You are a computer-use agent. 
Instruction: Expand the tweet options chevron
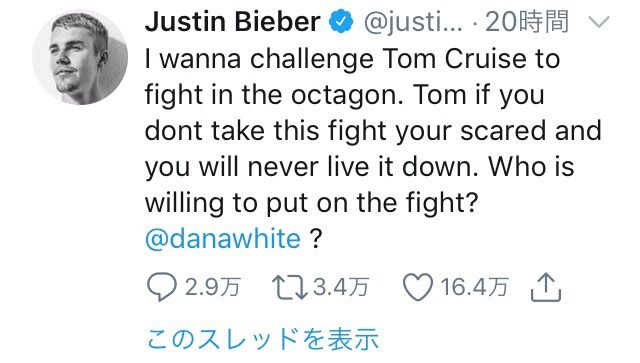coord(599,21)
